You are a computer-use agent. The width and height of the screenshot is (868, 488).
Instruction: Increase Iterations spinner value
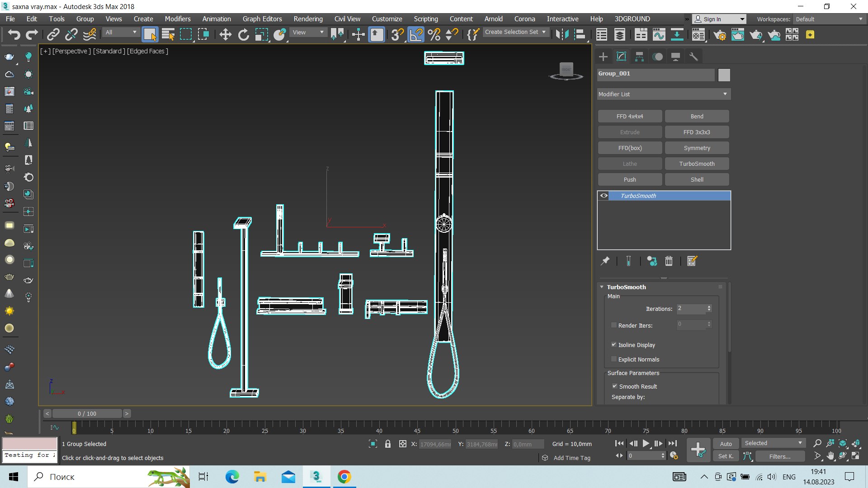709,306
